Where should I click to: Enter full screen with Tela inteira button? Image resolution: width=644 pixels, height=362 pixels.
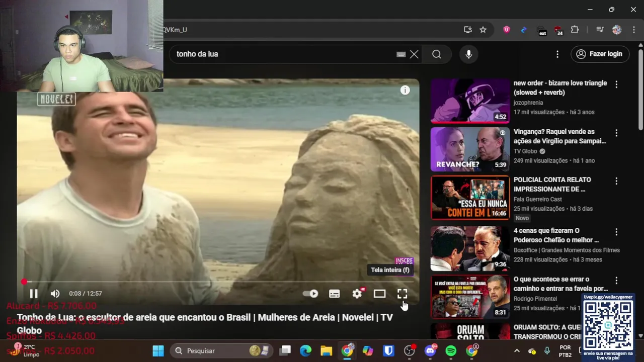tap(402, 294)
